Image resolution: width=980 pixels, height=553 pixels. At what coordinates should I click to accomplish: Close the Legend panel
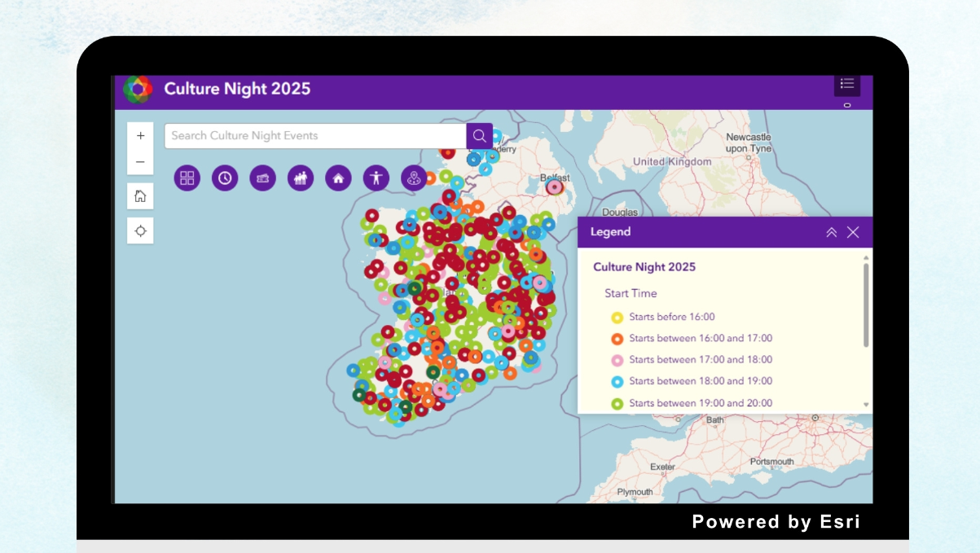852,231
